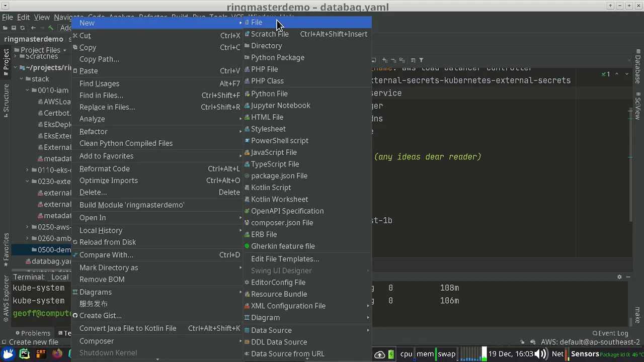Open the Structure tool window tab
The height and width of the screenshot is (362, 644).
click(6, 101)
